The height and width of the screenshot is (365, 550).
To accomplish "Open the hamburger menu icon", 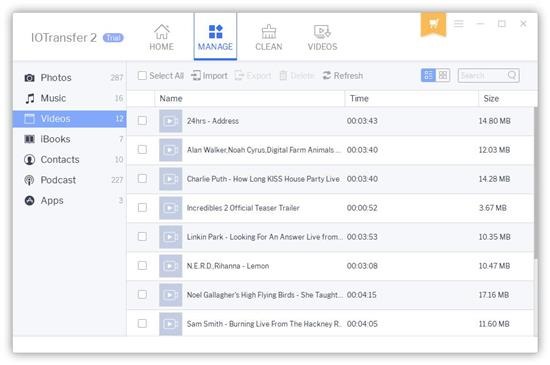I will click(x=458, y=23).
